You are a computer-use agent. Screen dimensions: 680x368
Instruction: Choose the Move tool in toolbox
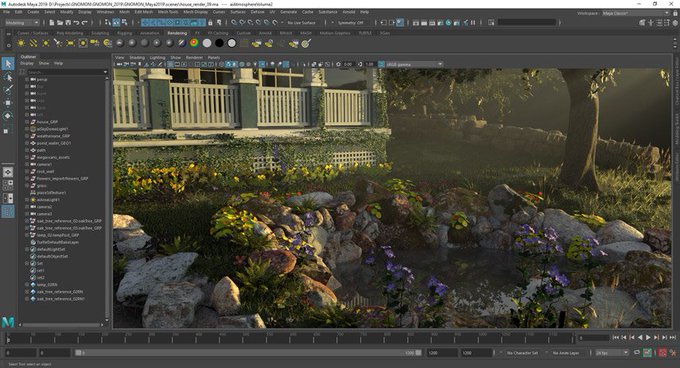(x=8, y=103)
